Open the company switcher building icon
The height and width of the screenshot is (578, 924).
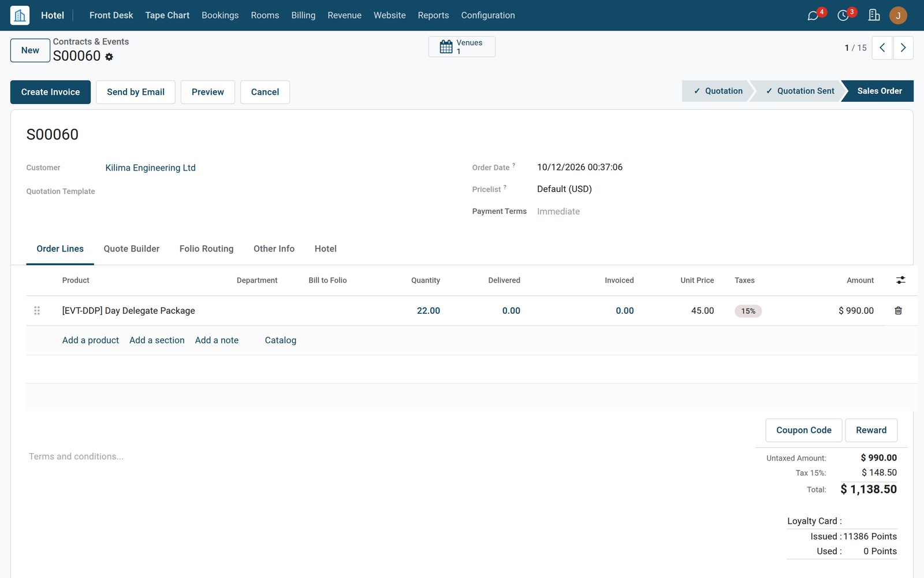click(x=874, y=15)
